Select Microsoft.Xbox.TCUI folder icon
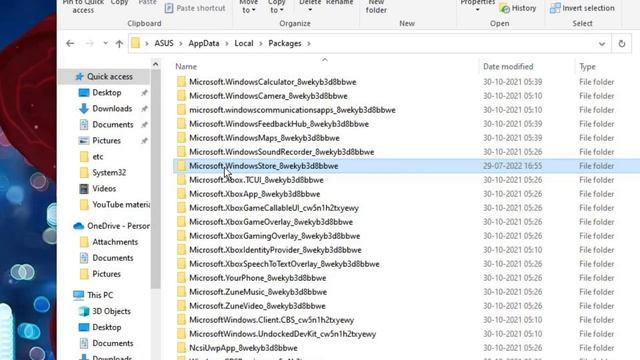Screen dimensions: 640x360 click(181, 180)
